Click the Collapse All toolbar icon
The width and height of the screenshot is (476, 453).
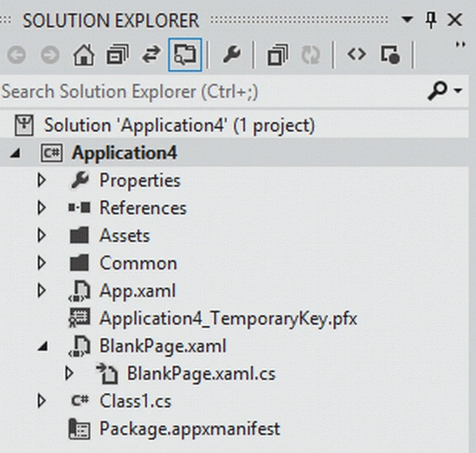118,55
